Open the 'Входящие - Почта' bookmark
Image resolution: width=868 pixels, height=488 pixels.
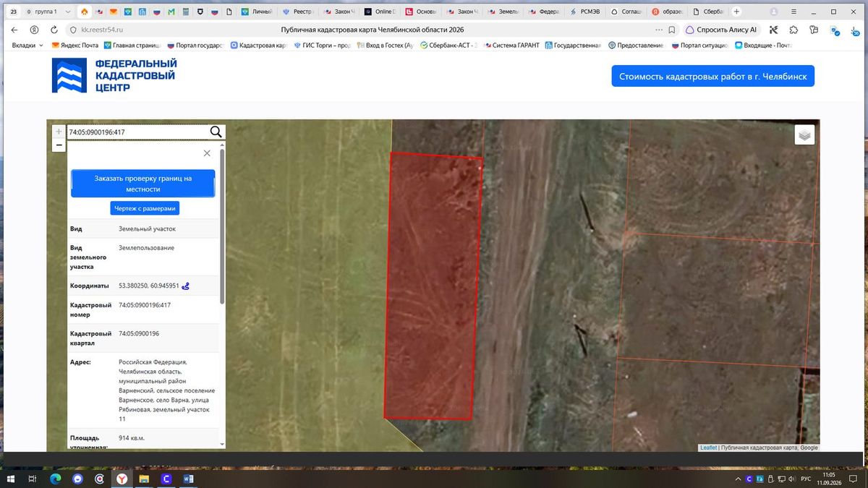763,46
